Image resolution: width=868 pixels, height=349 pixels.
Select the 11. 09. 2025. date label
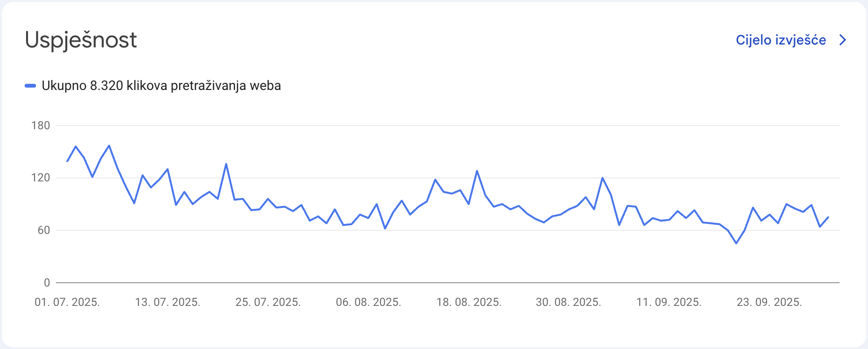[x=669, y=302]
